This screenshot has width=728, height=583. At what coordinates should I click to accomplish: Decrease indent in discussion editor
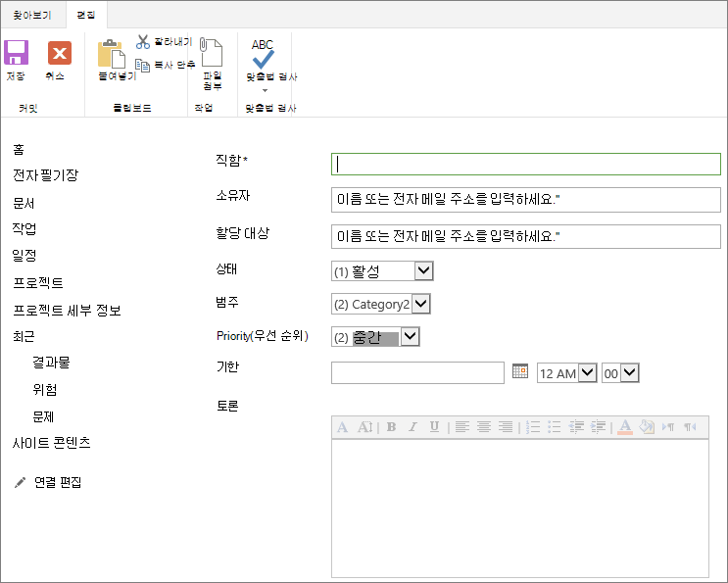[x=577, y=427]
